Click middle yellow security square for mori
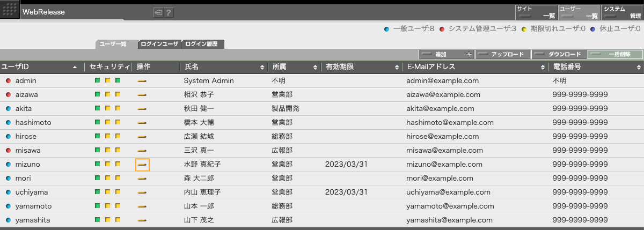644x230 pixels. point(108,179)
